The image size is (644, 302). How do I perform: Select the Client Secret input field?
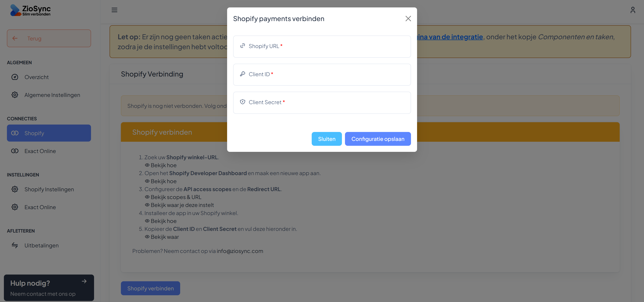[322, 103]
